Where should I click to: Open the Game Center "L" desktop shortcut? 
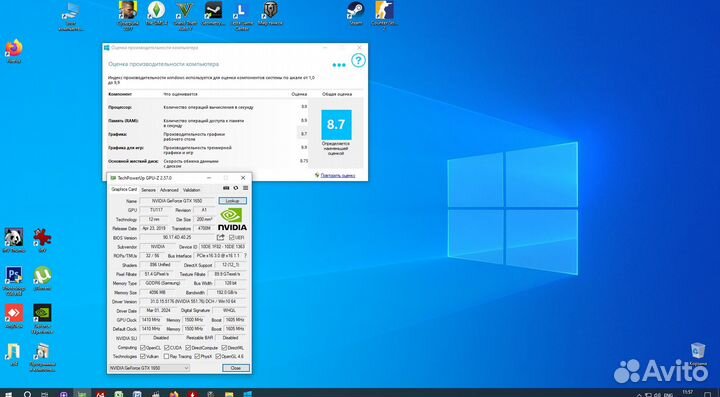pyautogui.click(x=242, y=15)
